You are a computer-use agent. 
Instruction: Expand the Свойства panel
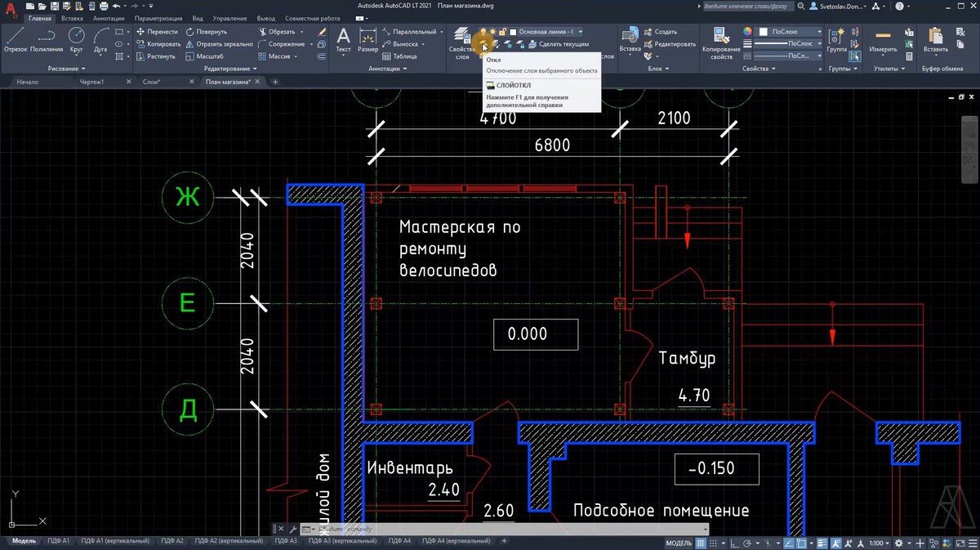759,69
